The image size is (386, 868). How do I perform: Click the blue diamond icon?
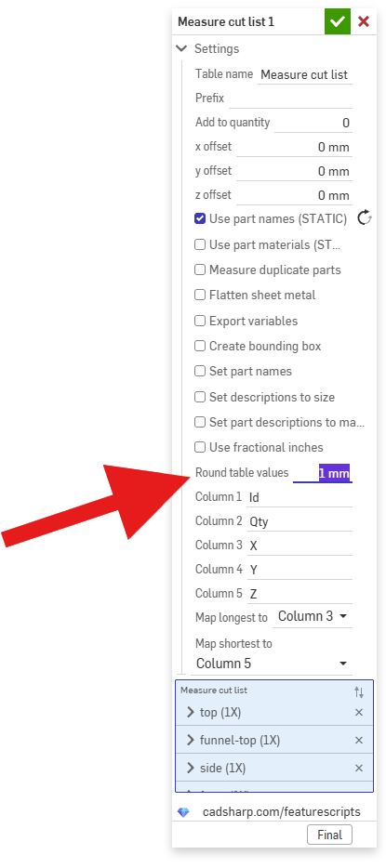[183, 812]
